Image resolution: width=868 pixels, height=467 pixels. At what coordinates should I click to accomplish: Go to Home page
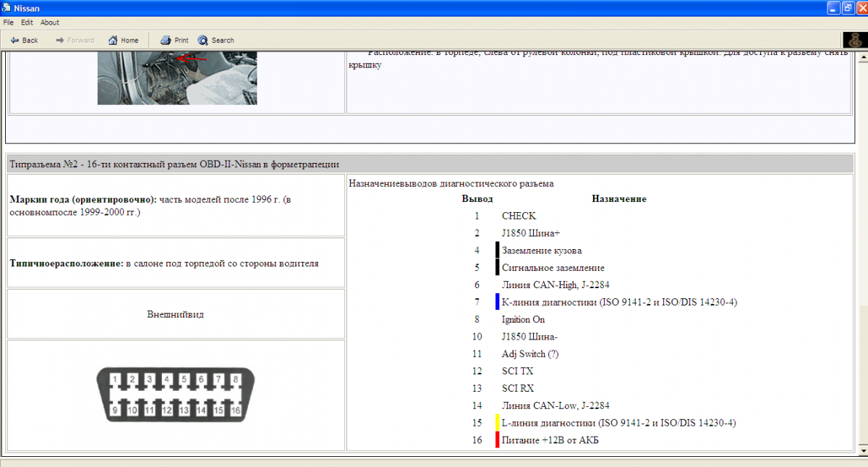click(123, 41)
